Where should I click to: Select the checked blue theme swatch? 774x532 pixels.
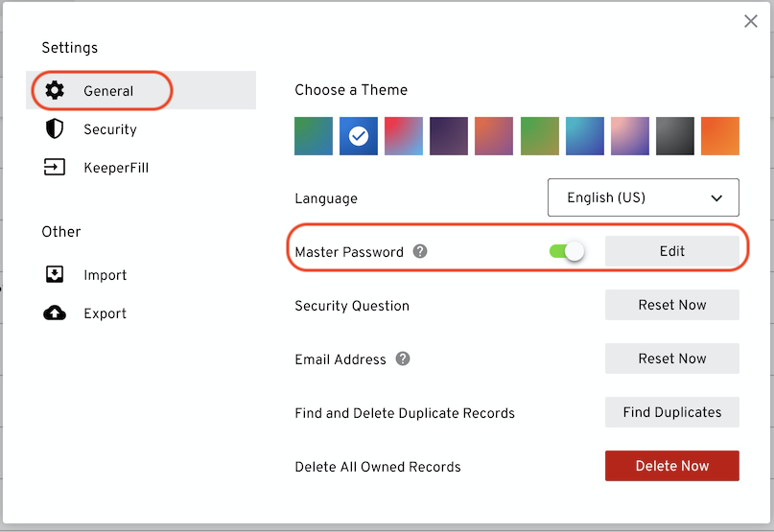(x=359, y=136)
